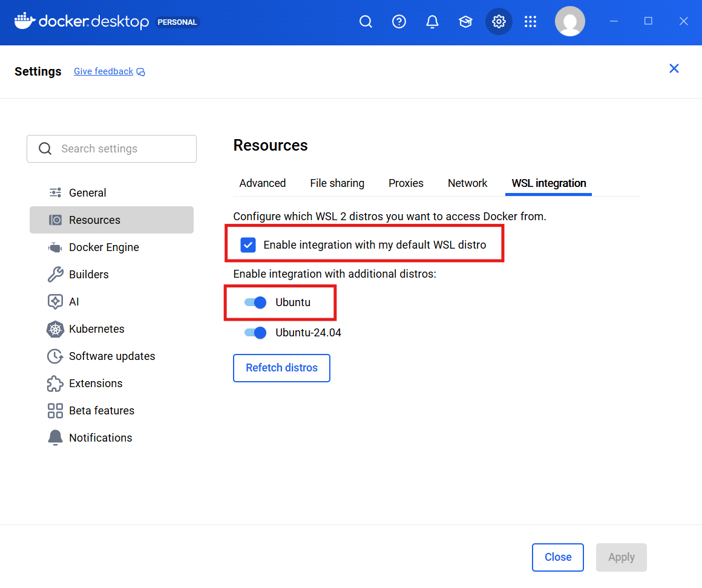Open the apps grid icon in header
The height and width of the screenshot is (588, 702).
531,22
